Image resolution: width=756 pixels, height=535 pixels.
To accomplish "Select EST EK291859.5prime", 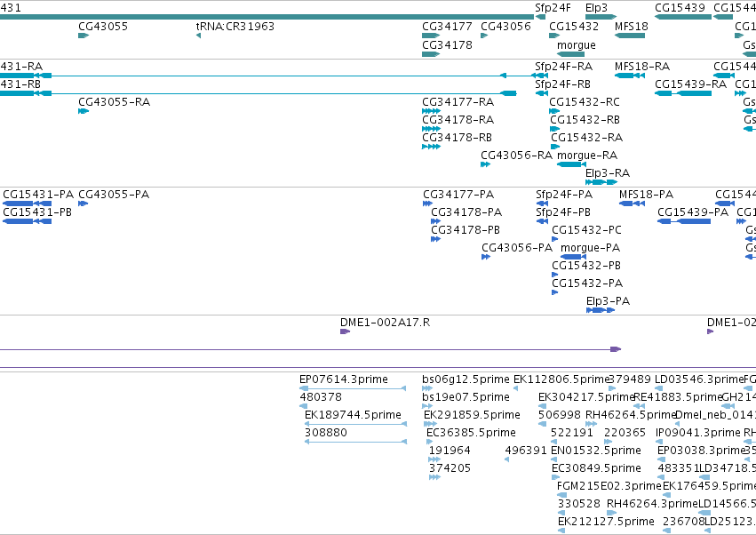I will [472, 416].
